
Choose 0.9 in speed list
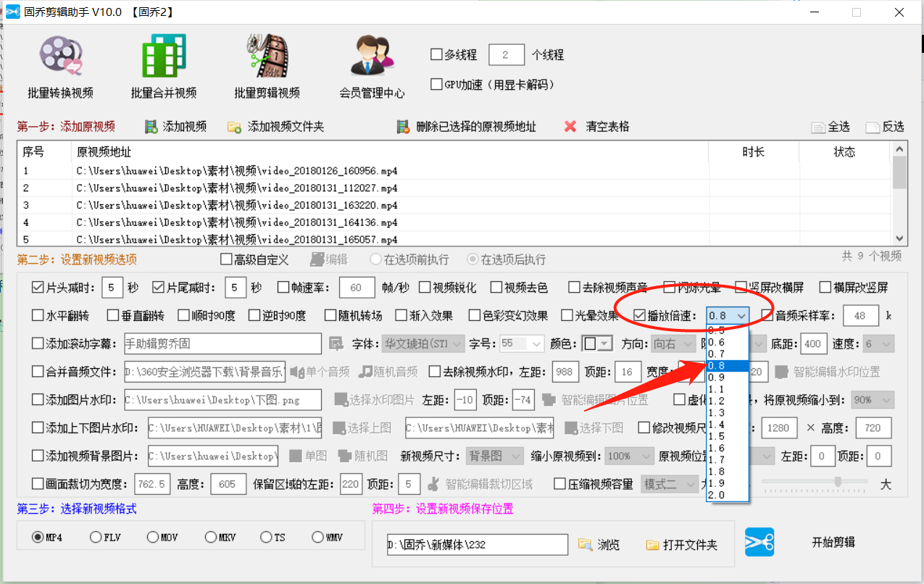[x=728, y=377]
